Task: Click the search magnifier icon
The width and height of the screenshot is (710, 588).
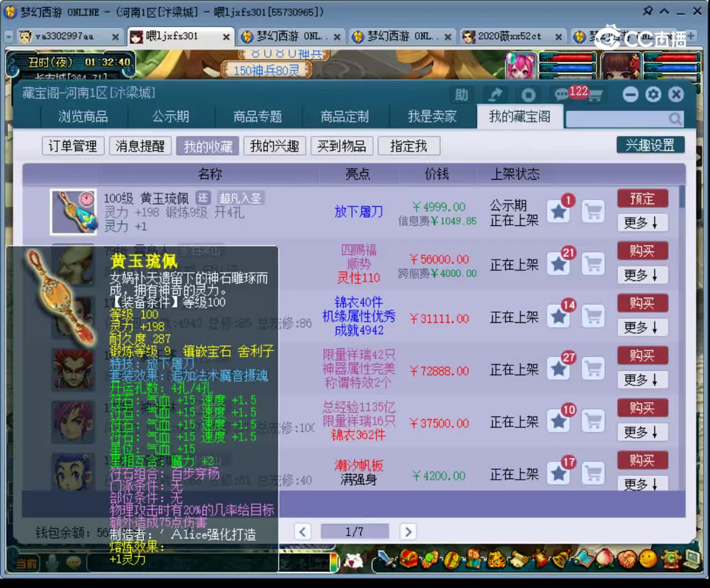Action: [675, 119]
